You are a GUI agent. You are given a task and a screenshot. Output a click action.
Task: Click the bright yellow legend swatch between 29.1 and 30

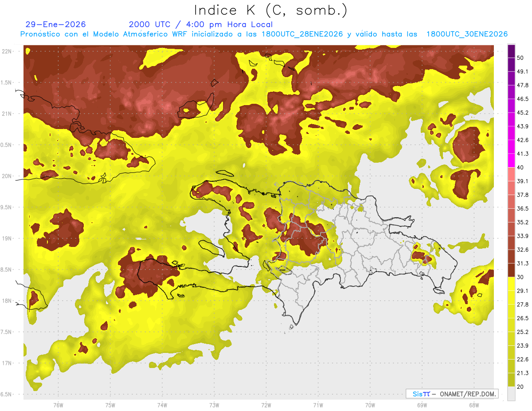(511, 284)
